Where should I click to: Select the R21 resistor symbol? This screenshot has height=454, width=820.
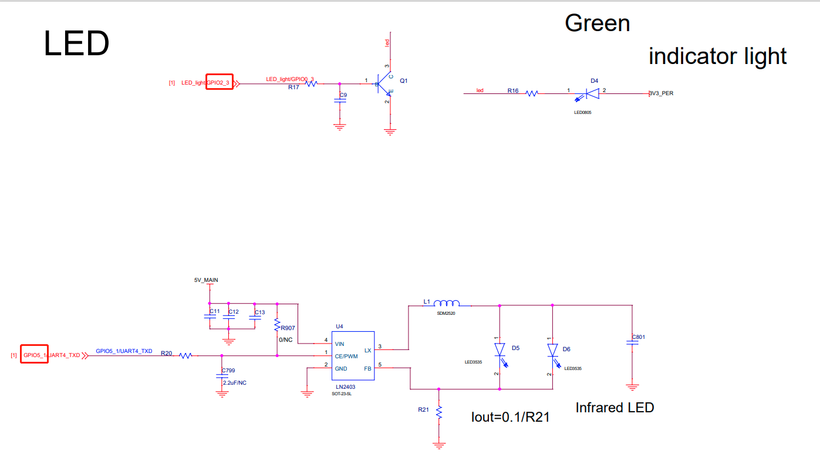click(x=439, y=413)
